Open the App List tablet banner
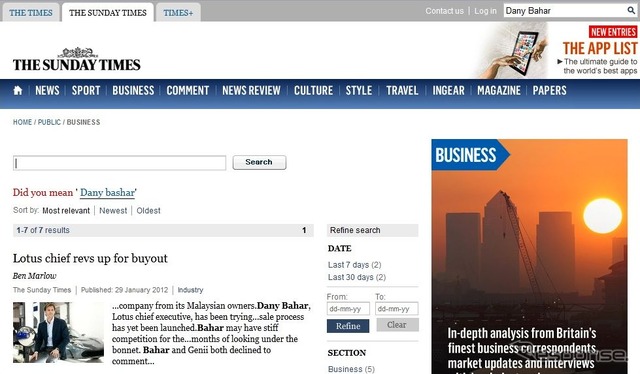The image size is (640, 374). [x=556, y=50]
